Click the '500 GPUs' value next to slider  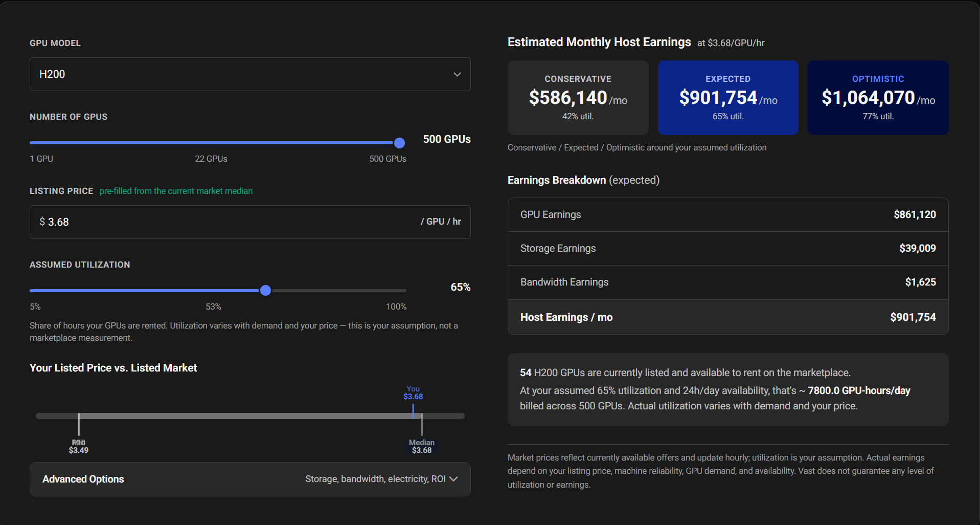[x=447, y=139]
